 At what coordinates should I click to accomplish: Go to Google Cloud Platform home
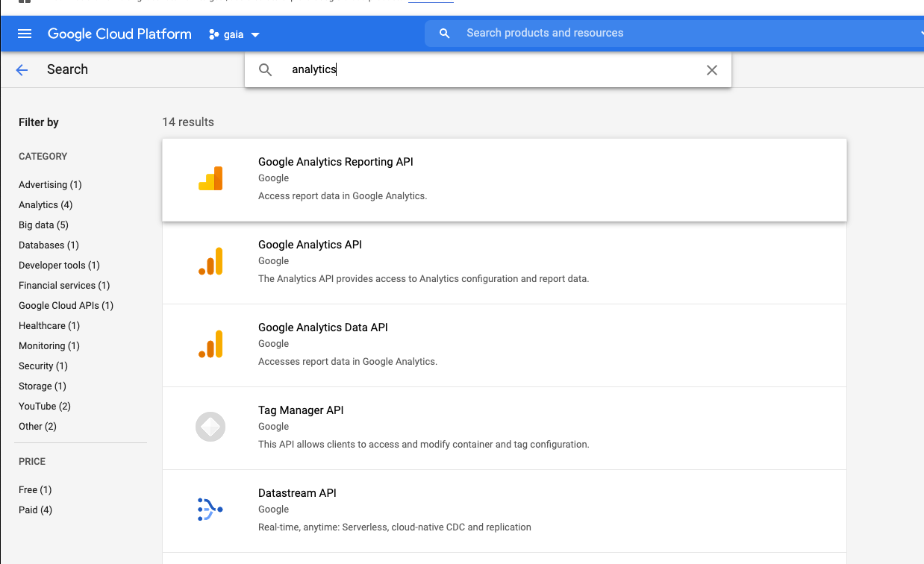pyautogui.click(x=119, y=34)
